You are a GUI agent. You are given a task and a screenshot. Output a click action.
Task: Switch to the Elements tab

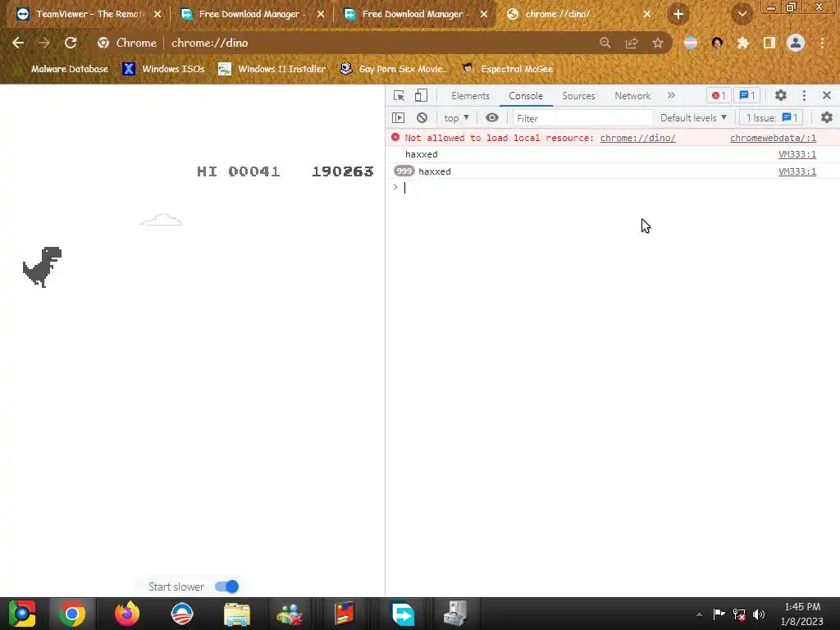click(470, 96)
